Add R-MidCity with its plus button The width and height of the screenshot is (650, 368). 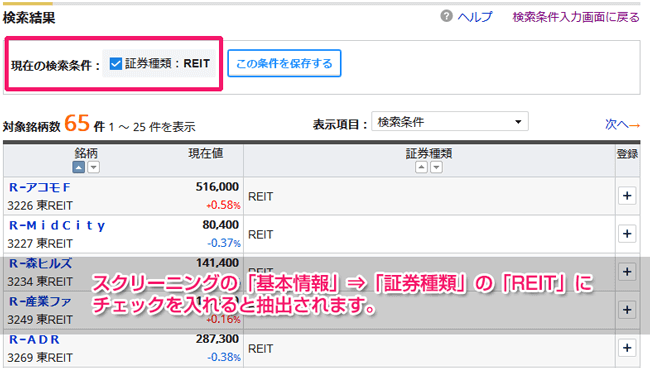627,234
